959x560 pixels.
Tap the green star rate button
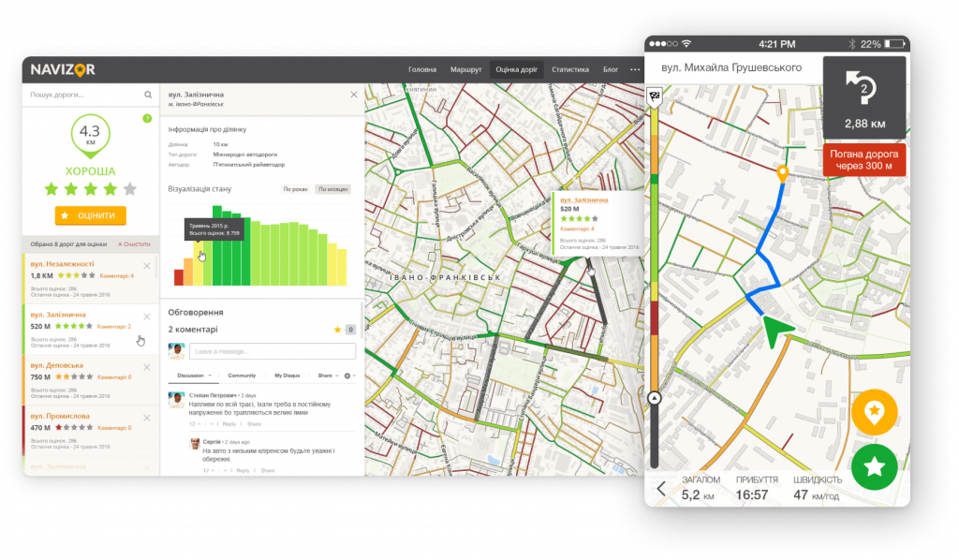click(x=874, y=466)
